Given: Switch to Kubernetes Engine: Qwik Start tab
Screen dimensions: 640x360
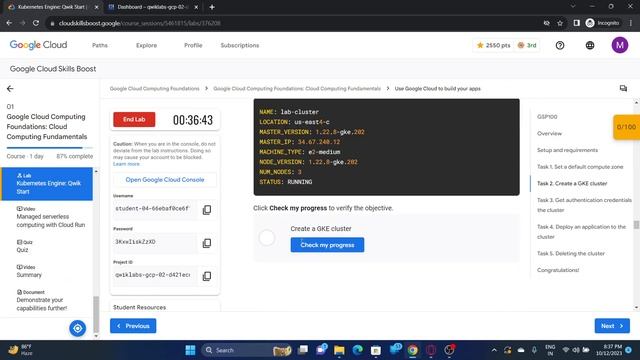Looking at the screenshot, I should pos(51,7).
